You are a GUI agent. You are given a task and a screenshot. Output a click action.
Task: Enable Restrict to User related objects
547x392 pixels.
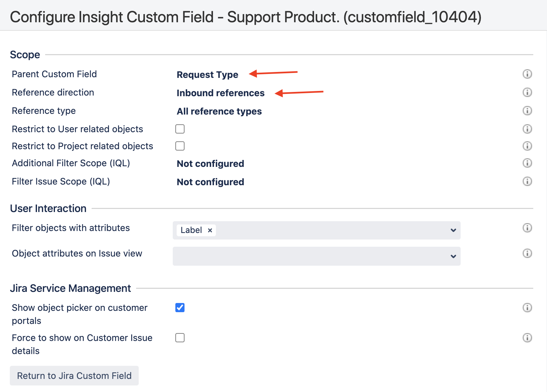click(x=180, y=129)
